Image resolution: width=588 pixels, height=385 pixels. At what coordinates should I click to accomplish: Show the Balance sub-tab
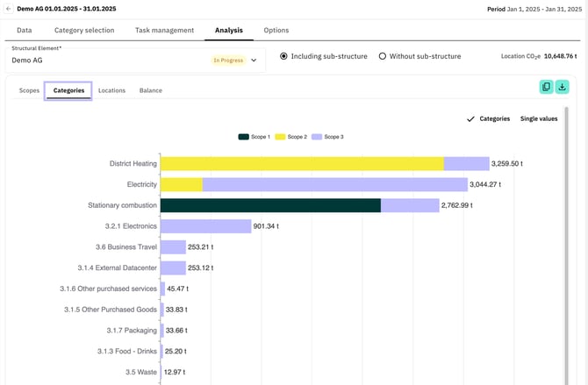(x=151, y=90)
